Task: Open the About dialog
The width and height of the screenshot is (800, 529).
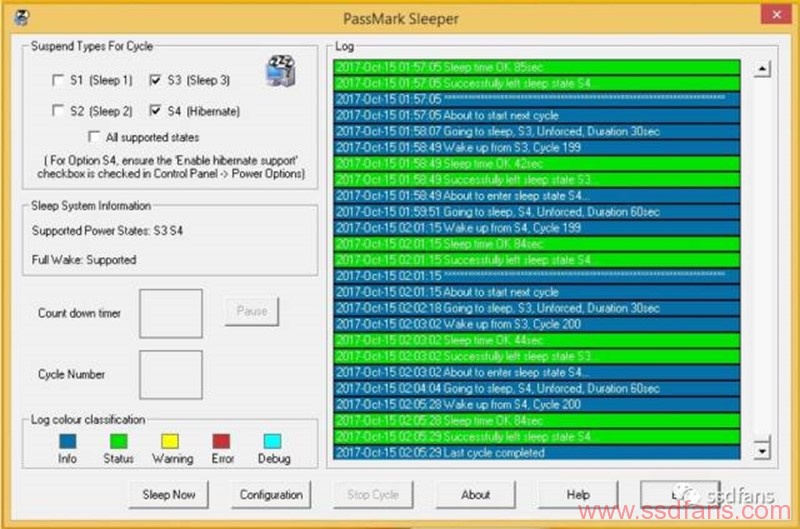Action: point(476,495)
